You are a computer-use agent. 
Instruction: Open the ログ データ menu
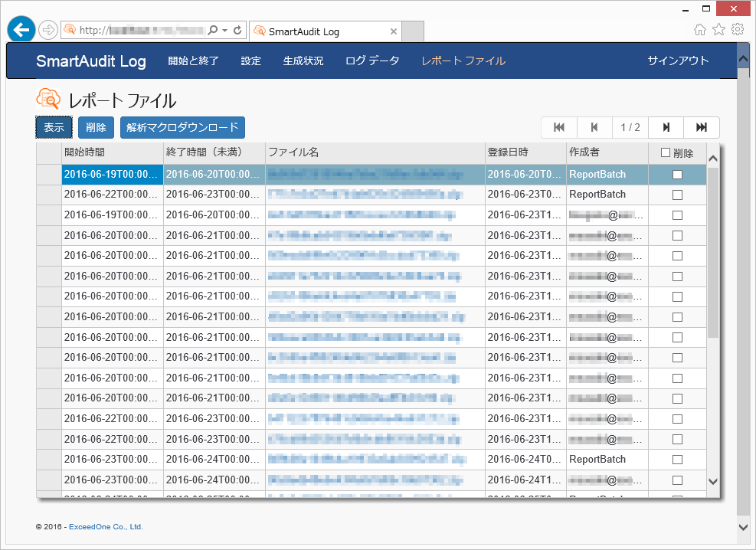coord(372,61)
